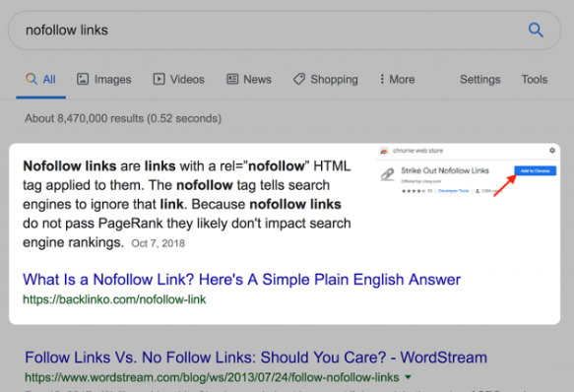Click the wordstream.com green URL
Screen dimensions: 574x392
212,377
